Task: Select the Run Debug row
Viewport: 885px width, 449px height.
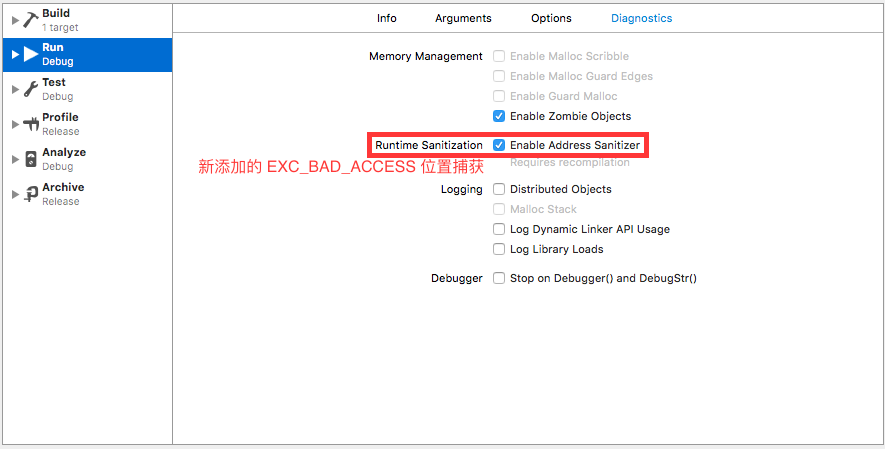Action: (x=87, y=55)
